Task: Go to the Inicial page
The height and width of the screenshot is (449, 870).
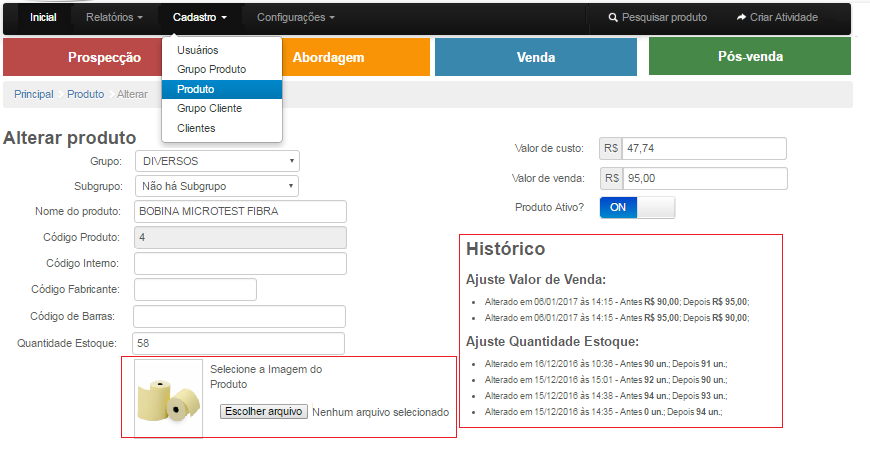Action: [43, 18]
